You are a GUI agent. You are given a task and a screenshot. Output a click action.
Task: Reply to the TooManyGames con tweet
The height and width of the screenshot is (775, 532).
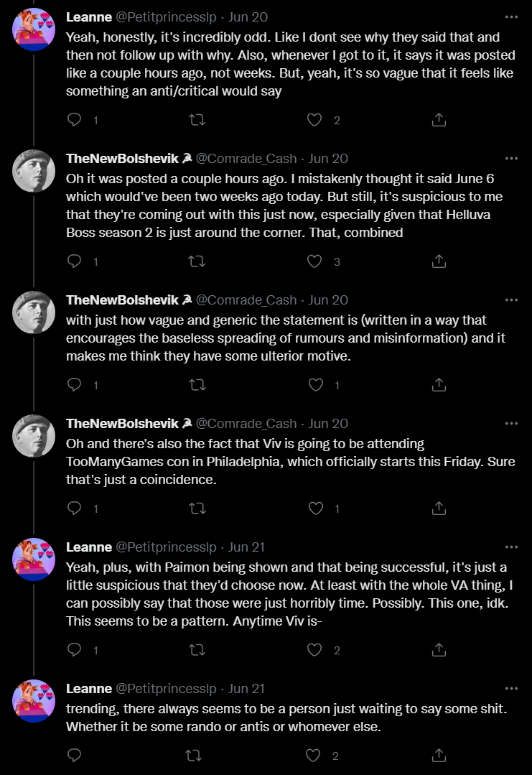pyautogui.click(x=74, y=508)
